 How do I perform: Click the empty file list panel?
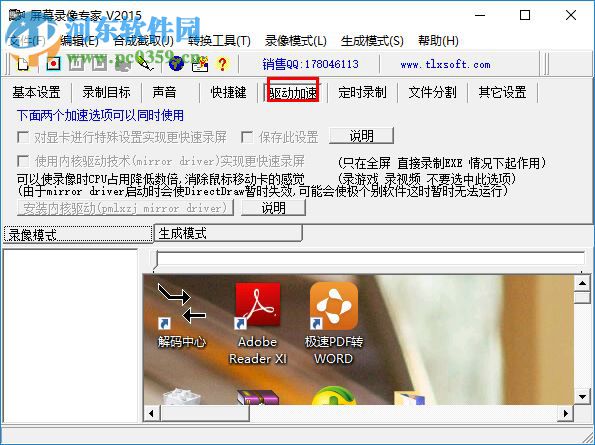point(70,336)
